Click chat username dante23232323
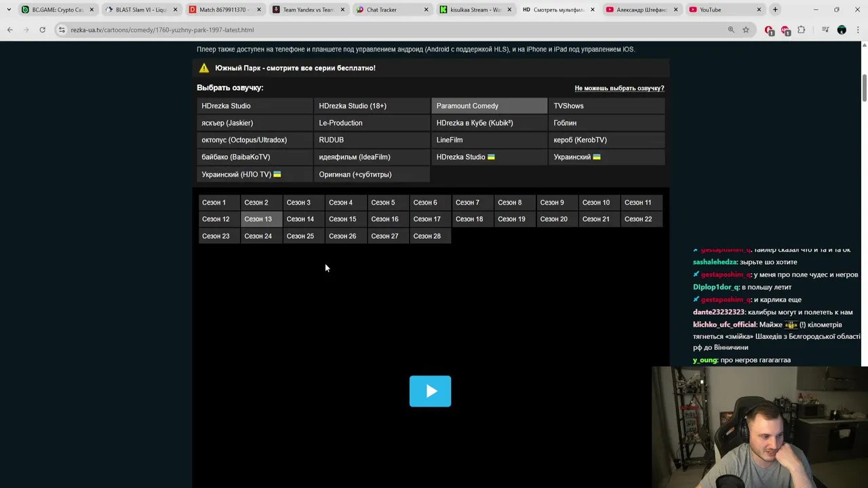Viewport: 868px width, 488px height. pyautogui.click(x=719, y=312)
